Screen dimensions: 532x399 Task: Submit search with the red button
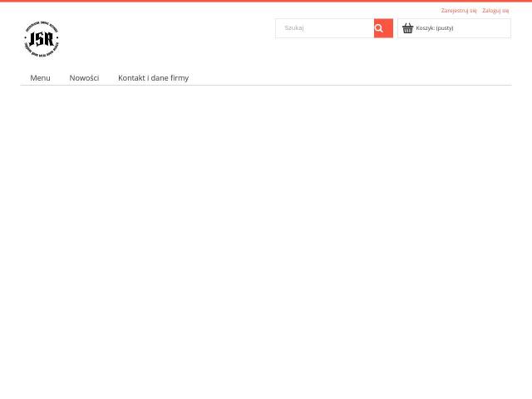tap(383, 28)
